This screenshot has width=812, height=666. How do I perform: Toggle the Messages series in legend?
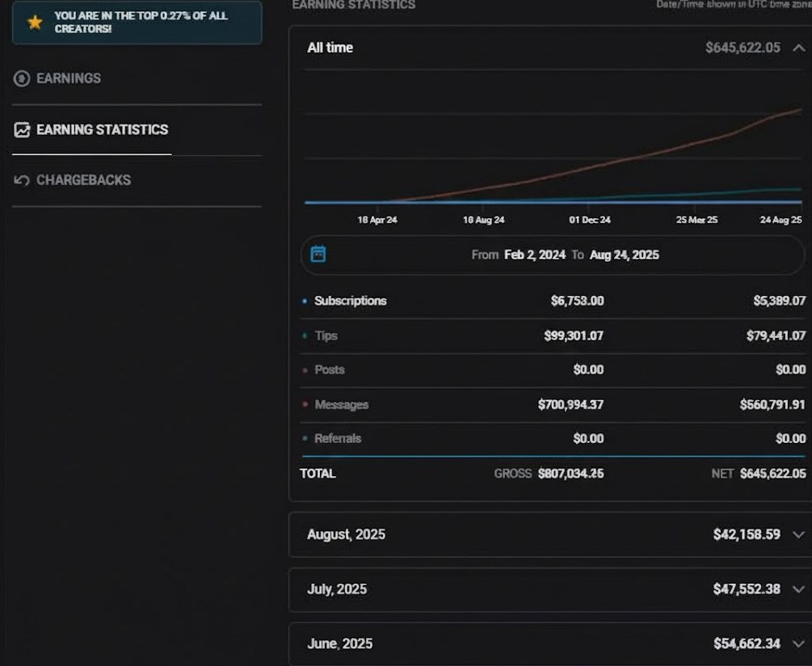pos(340,404)
